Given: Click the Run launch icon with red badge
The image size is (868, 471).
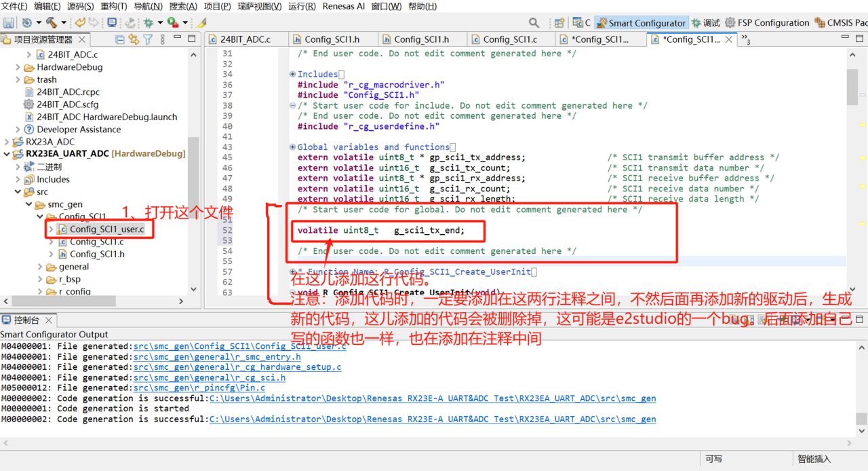Looking at the screenshot, I should coord(173,22).
